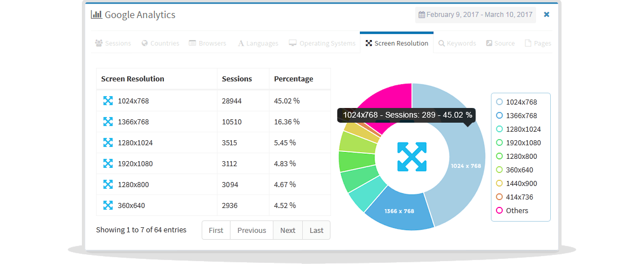The width and height of the screenshot is (644, 264).
Task: Toggle 414x736 legend entry
Action: [515, 197]
